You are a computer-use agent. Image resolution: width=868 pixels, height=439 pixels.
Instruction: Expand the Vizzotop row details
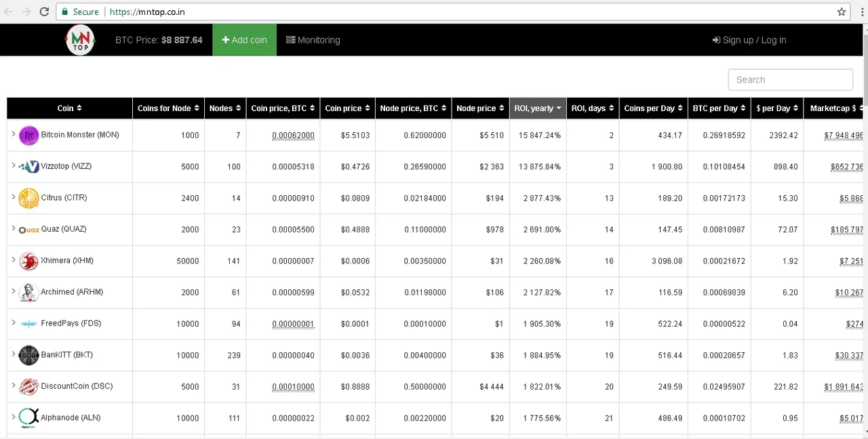(13, 166)
